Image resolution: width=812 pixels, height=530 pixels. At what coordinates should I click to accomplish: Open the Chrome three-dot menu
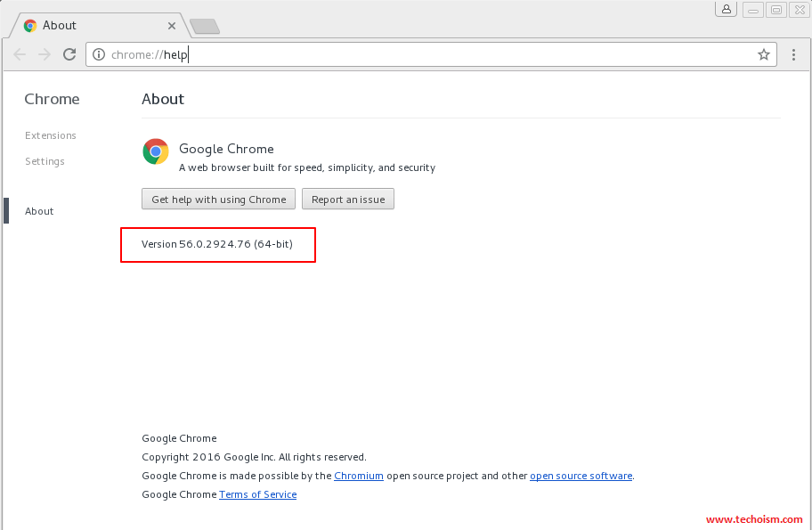(793, 54)
